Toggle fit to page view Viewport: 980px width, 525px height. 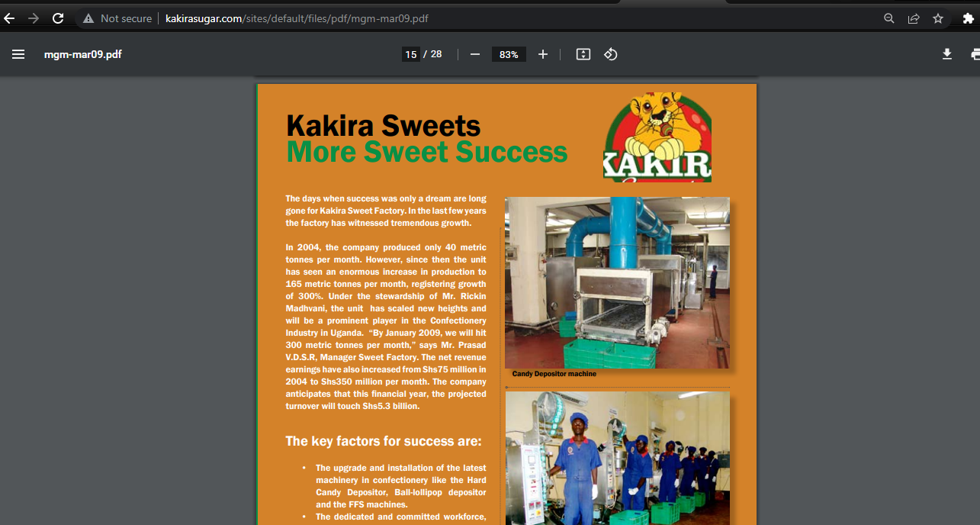pyautogui.click(x=583, y=54)
